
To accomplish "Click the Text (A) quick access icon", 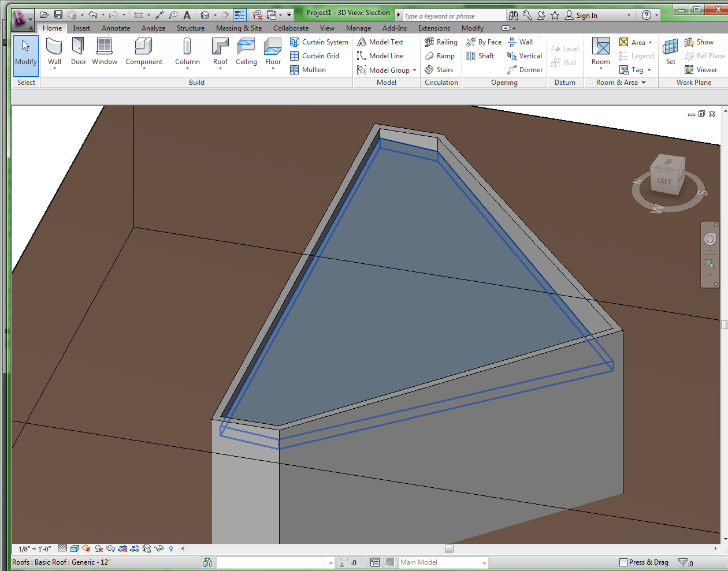I will point(187,15).
